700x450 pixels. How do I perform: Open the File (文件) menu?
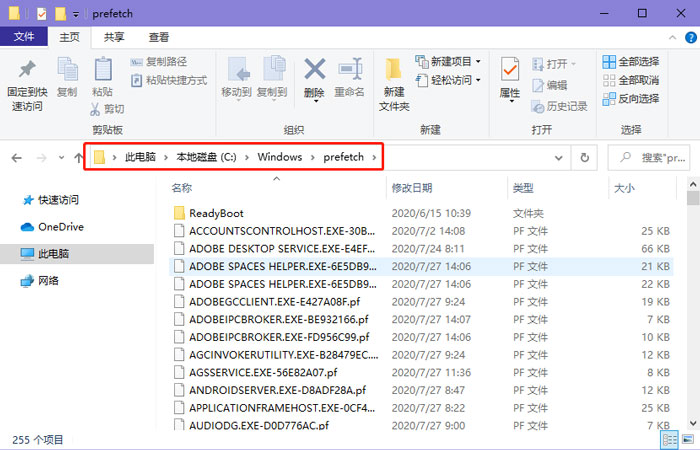24,37
